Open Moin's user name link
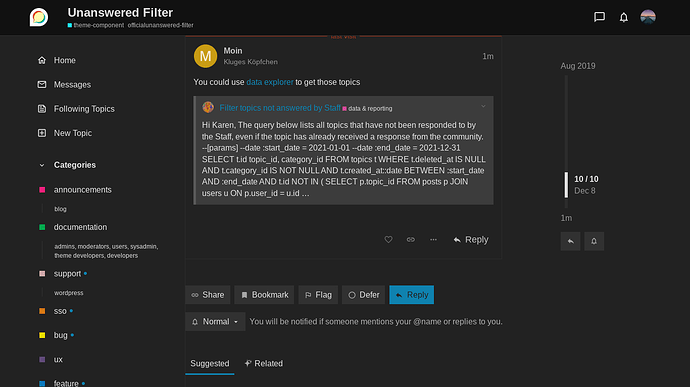The width and height of the screenshot is (690, 387). tap(233, 51)
